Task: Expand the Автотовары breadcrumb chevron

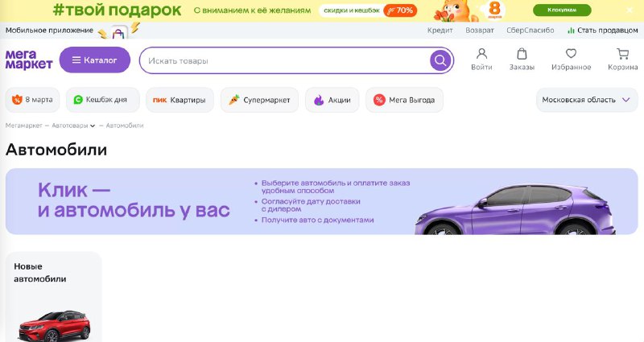Action: click(x=93, y=126)
